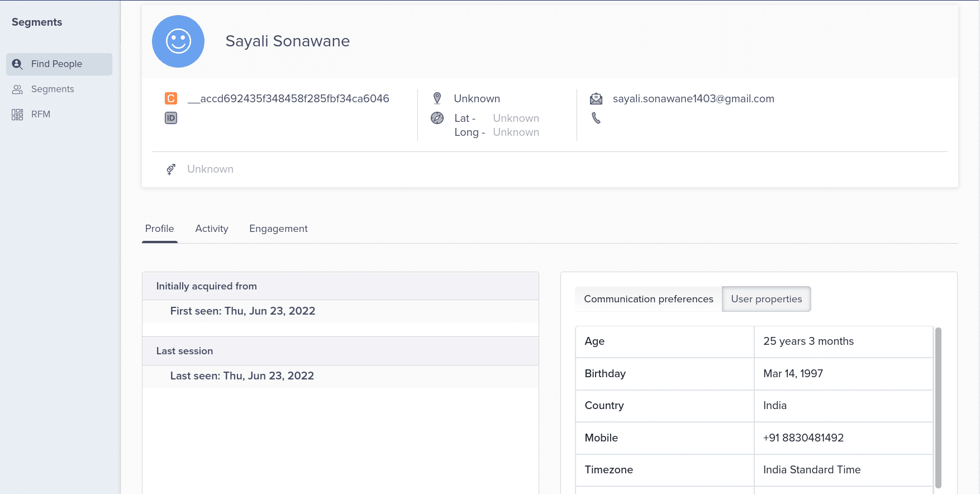Click the Unknown location text beside pin
Image resolution: width=980 pixels, height=494 pixels.
[477, 99]
